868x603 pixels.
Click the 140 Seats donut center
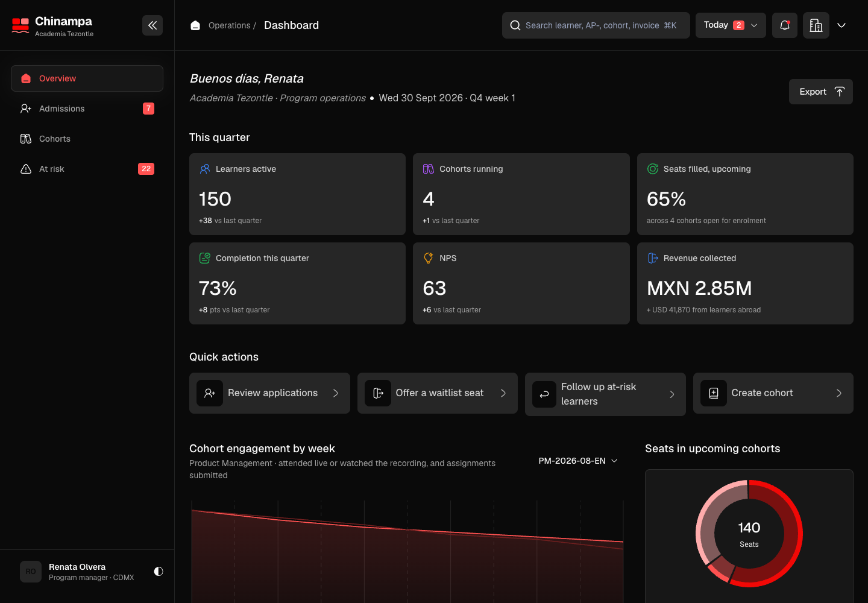tap(749, 534)
